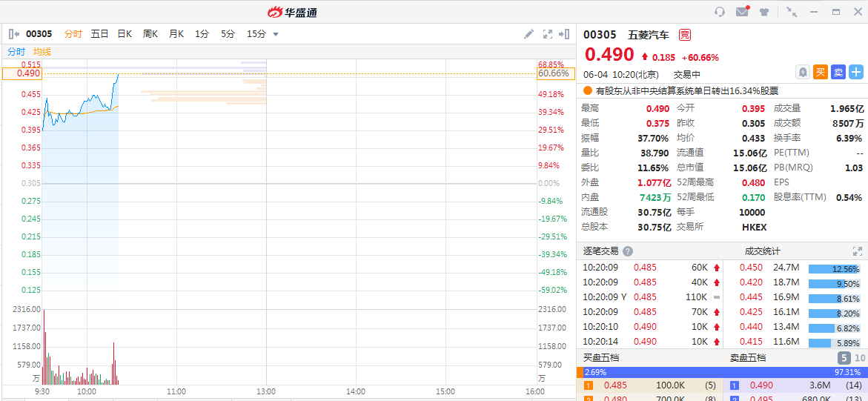Screen dimensions: 868x401
Task: Expand chart to fullscreen
Action: tap(548, 34)
